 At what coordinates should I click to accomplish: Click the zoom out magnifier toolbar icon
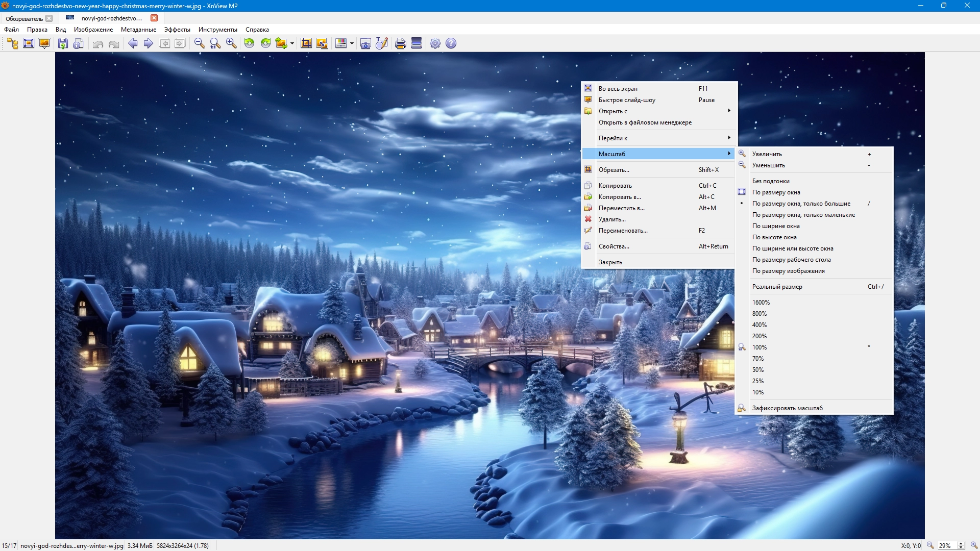point(200,43)
